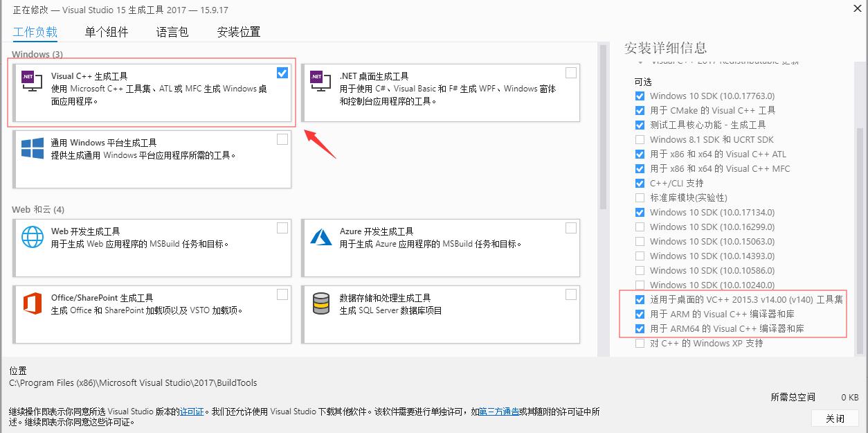
Task: Click the Web 和云 (4) group header
Action: tap(38, 209)
